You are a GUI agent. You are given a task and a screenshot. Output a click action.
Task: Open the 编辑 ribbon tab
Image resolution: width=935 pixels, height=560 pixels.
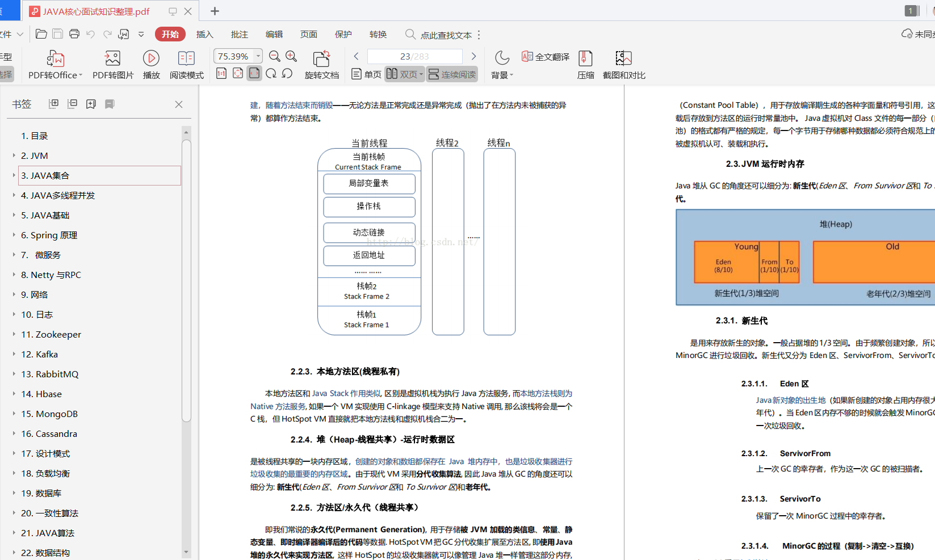274,35
